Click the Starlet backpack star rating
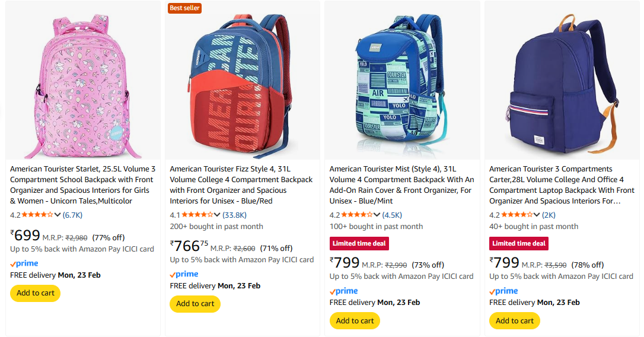The image size is (644, 337). 37,215
